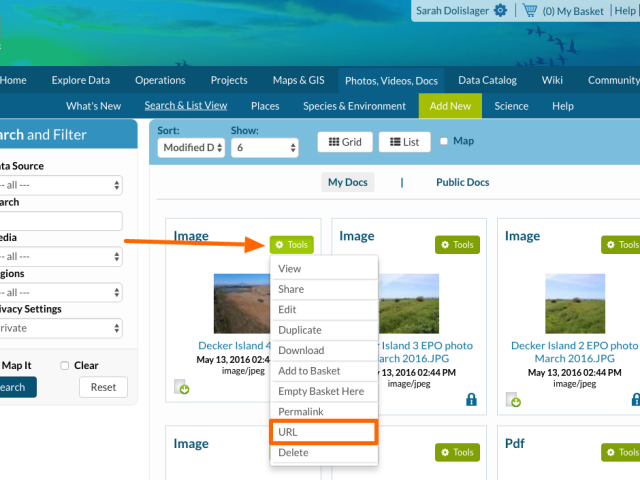
Task: Choose Delete from the Tools menu
Action: point(324,452)
